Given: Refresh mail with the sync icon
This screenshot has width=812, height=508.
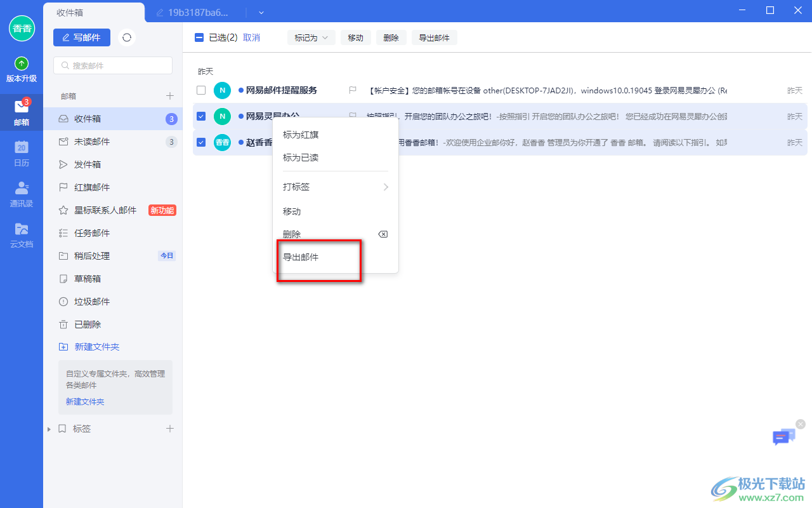Looking at the screenshot, I should pyautogui.click(x=127, y=37).
